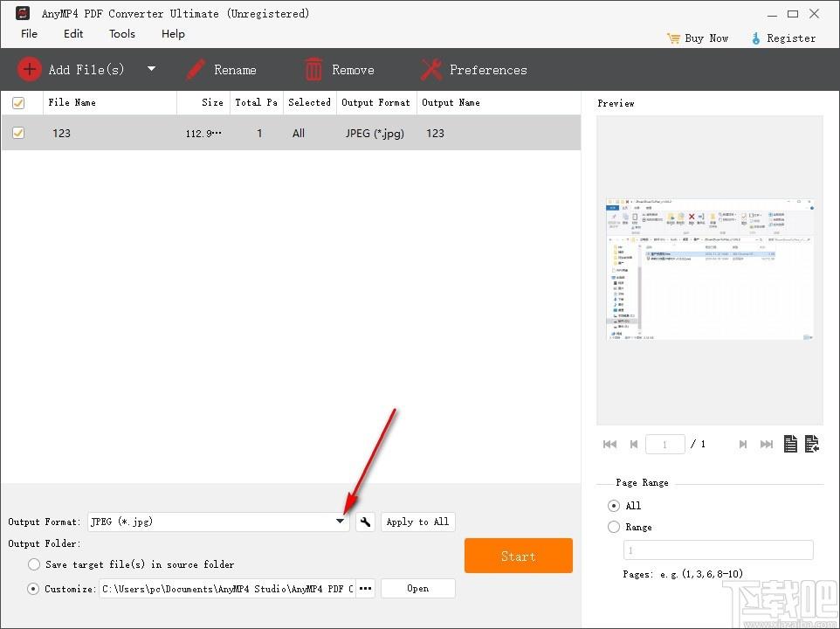840x629 pixels.
Task: Click the orange Start button
Action: [519, 556]
